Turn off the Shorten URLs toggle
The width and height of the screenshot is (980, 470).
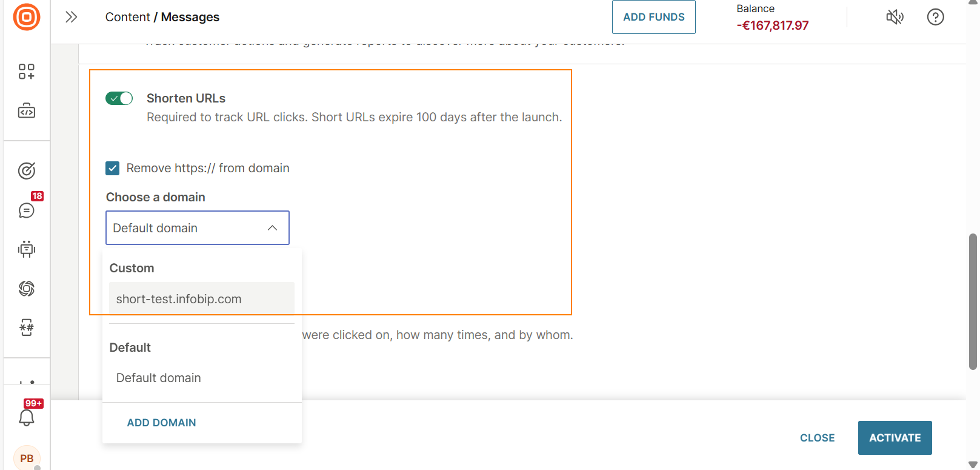[x=119, y=98]
